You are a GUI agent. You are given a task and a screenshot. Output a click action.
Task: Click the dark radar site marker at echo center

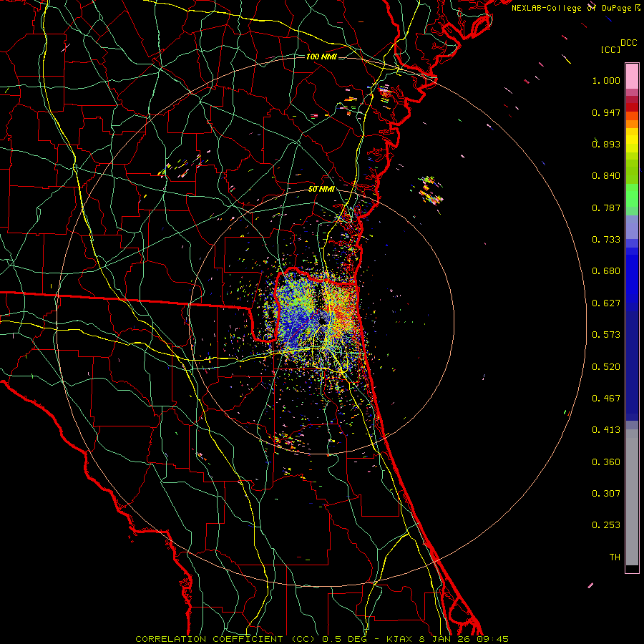pyautogui.click(x=323, y=320)
